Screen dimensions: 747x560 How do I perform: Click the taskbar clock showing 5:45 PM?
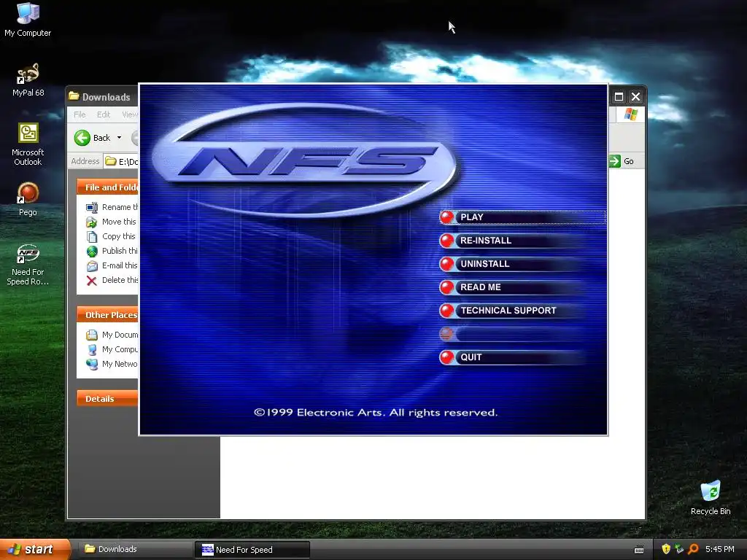pyautogui.click(x=720, y=550)
